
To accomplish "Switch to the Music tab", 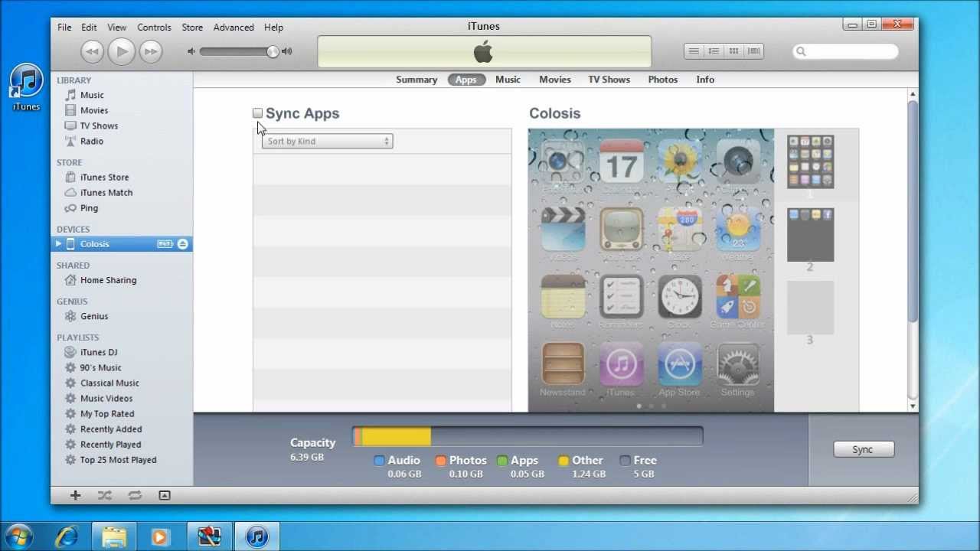I will pos(508,80).
